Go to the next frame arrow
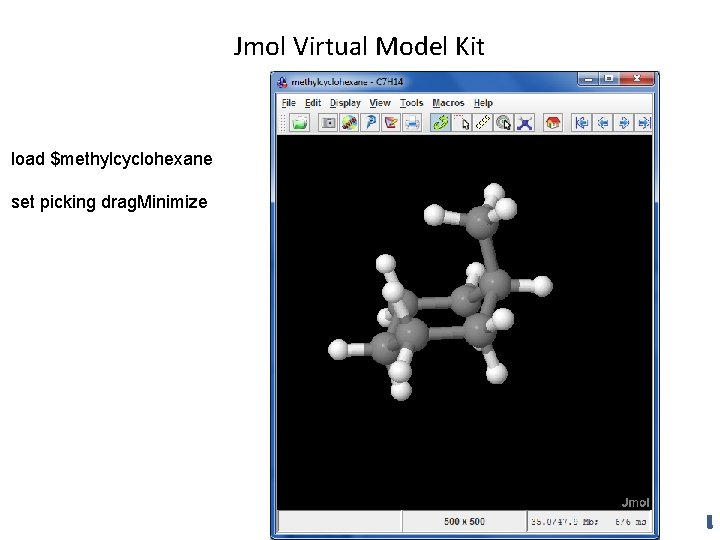Viewport: 720px width, 540px height. (x=624, y=123)
